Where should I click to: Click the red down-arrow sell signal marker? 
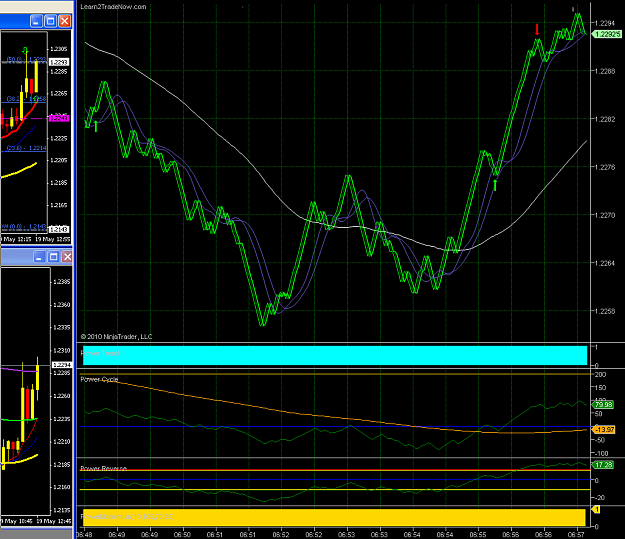[537, 30]
